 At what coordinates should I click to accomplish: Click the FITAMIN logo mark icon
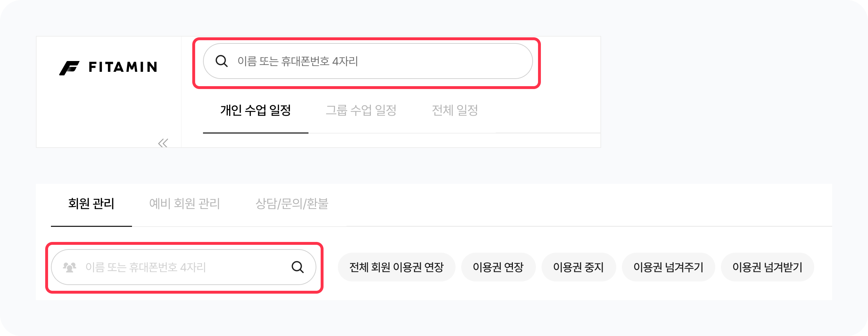pos(69,68)
